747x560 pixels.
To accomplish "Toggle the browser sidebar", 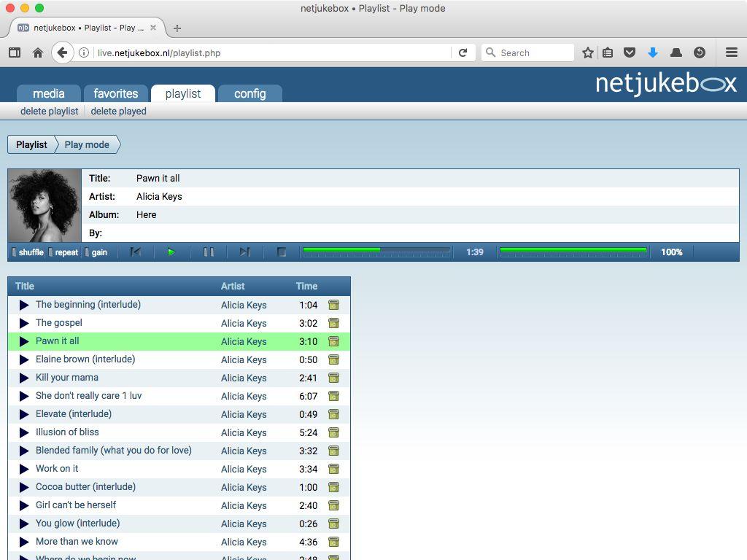I will 15,52.
